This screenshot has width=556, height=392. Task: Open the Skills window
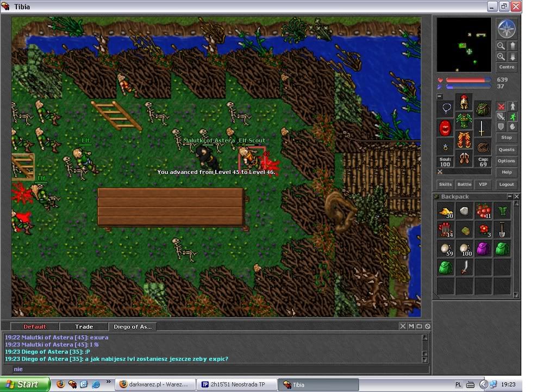pos(445,184)
